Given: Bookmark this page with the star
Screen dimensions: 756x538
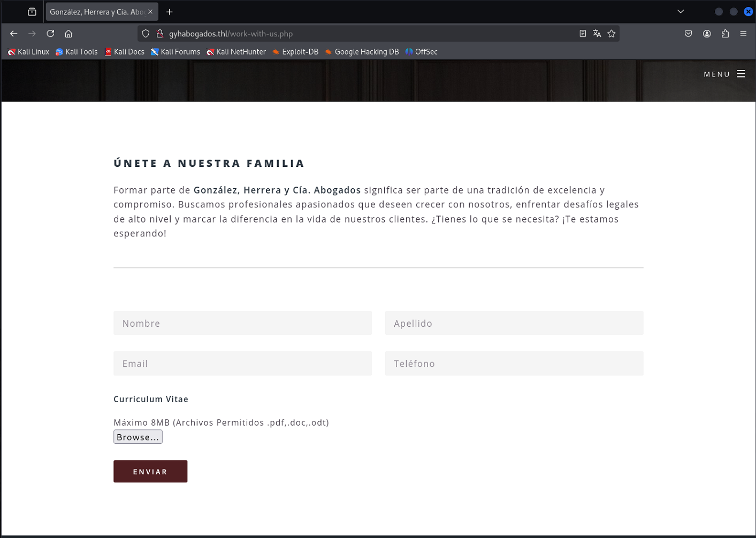Looking at the screenshot, I should coord(612,34).
